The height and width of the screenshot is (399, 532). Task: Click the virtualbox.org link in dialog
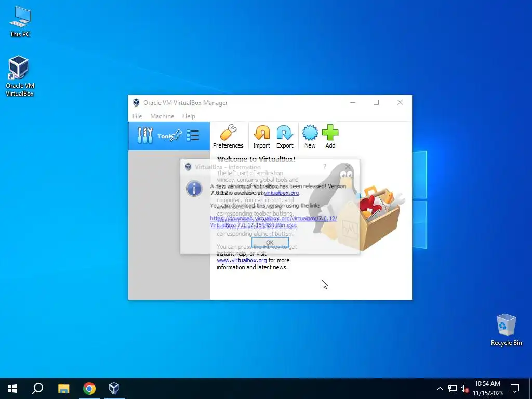[x=282, y=193]
